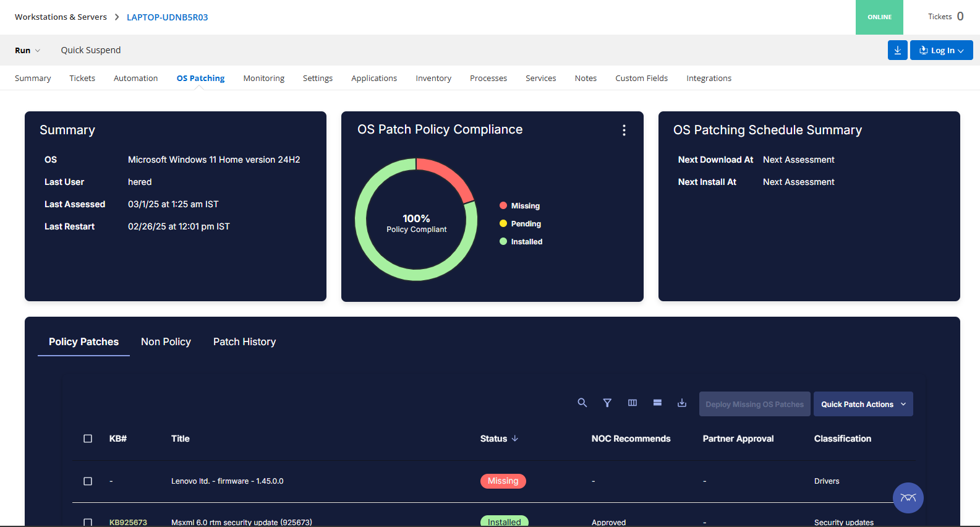Open the Monitoring tab

263,79
